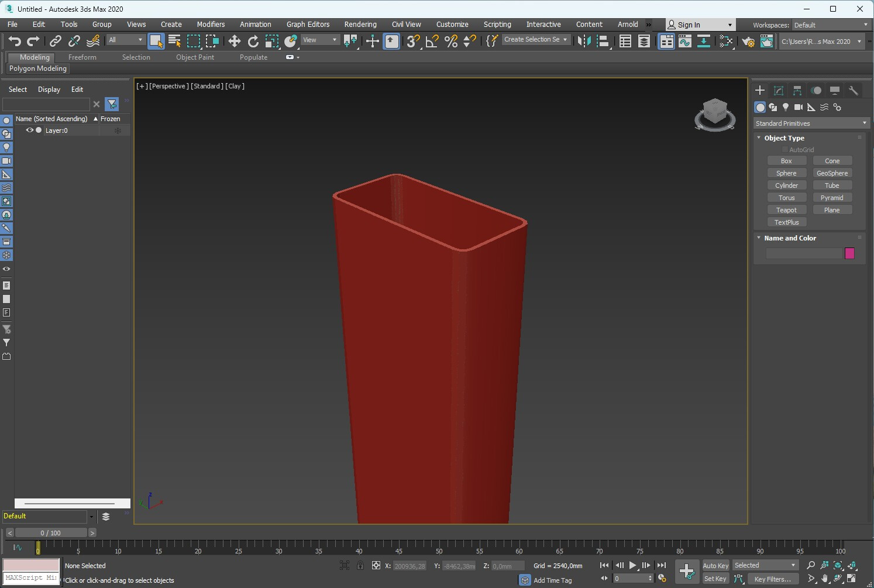Click the object name input field

tap(804, 253)
